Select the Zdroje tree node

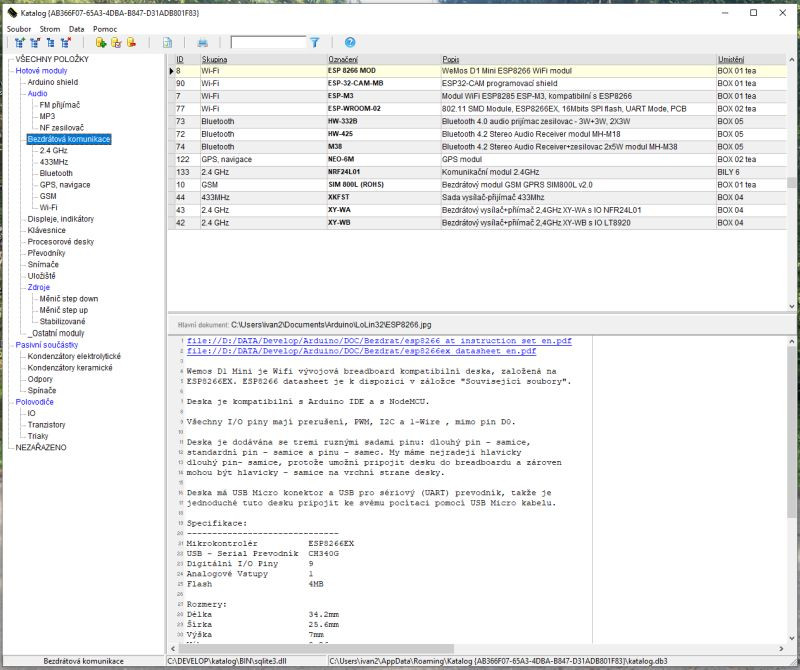pyautogui.click(x=39, y=287)
